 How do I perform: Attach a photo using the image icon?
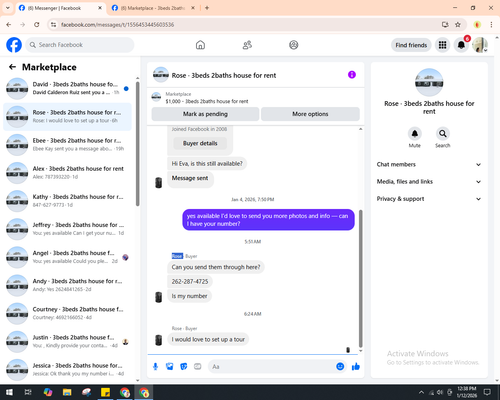(170, 367)
